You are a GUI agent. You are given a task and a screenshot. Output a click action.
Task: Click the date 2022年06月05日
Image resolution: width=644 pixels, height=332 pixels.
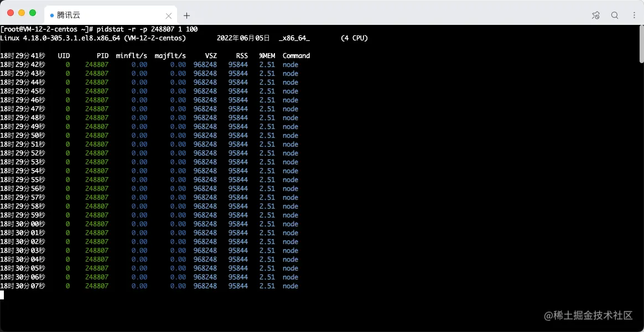pyautogui.click(x=243, y=38)
